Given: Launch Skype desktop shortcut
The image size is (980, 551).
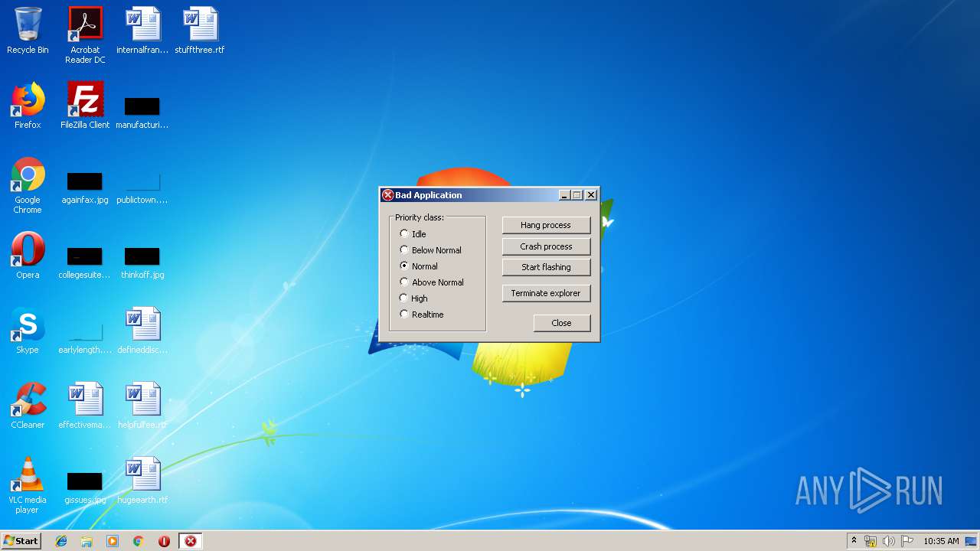Looking at the screenshot, I should (28, 331).
